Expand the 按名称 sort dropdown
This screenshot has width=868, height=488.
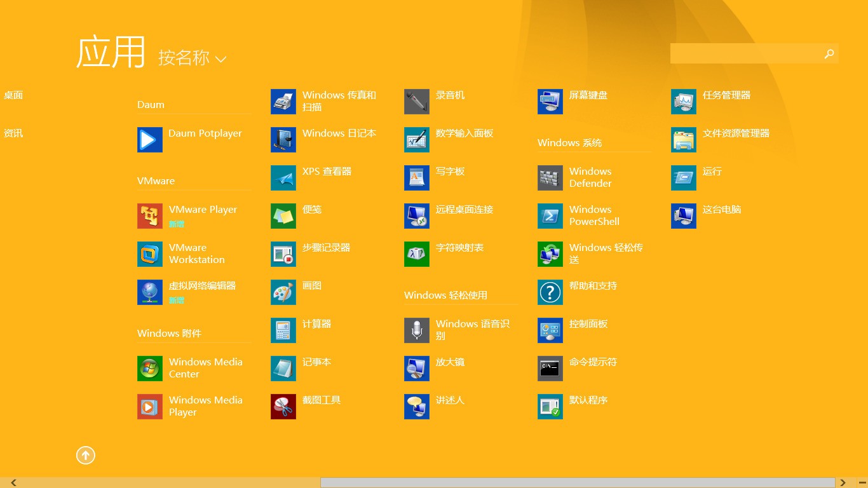click(192, 58)
